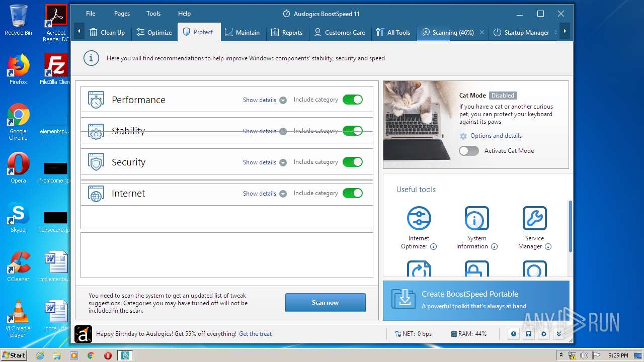This screenshot has height=362, width=644.
Task: Toggle Include category for Performance
Action: pyautogui.click(x=353, y=100)
